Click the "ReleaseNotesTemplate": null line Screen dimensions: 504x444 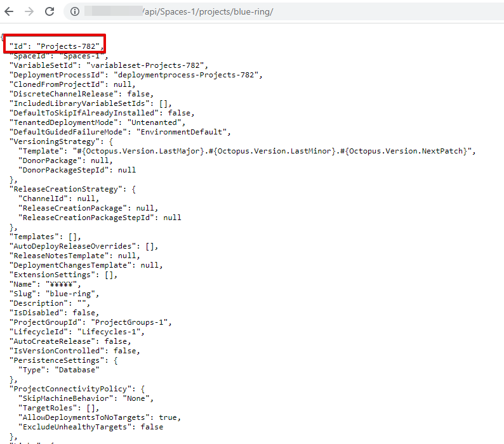coord(75,256)
